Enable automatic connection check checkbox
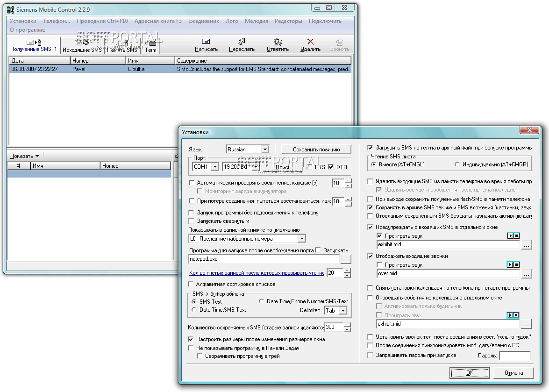The width and height of the screenshot is (549, 392). click(x=192, y=183)
